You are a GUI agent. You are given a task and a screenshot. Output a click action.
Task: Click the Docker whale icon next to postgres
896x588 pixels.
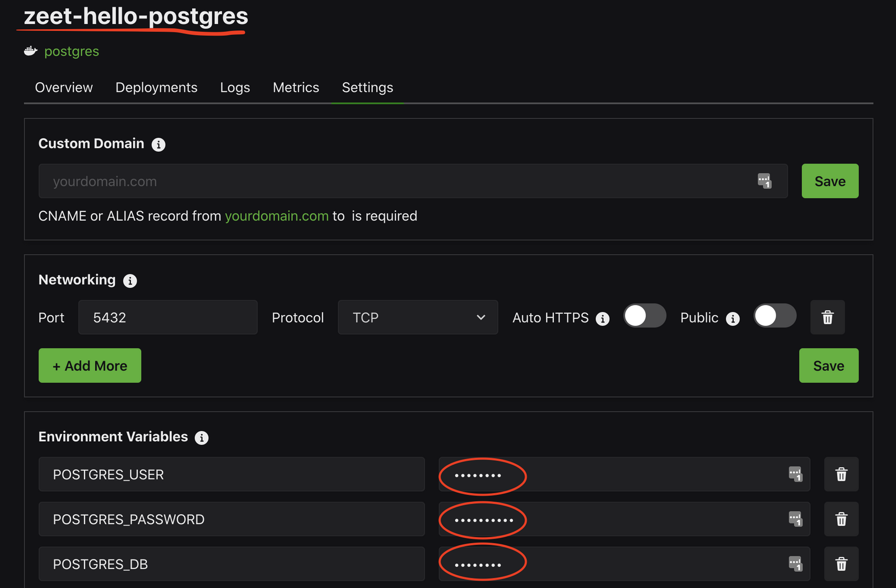click(x=30, y=52)
